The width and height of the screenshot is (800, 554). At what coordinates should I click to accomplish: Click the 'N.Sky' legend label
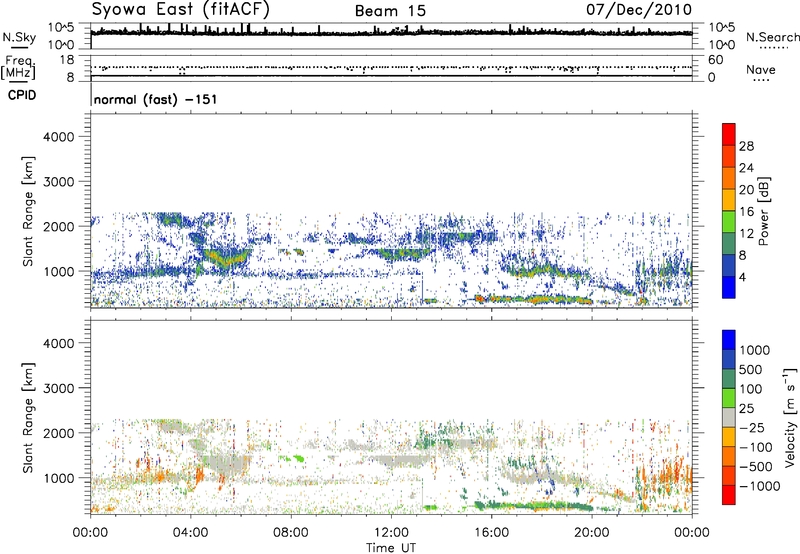point(19,37)
